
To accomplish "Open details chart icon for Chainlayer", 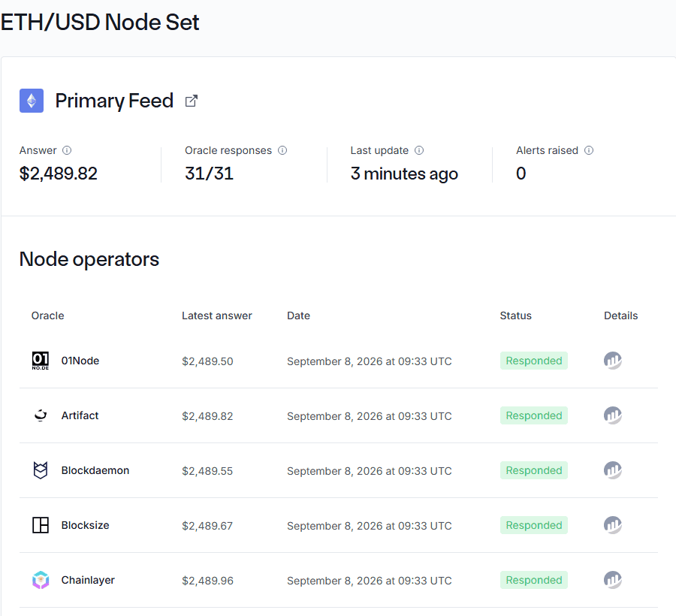I will (x=613, y=579).
